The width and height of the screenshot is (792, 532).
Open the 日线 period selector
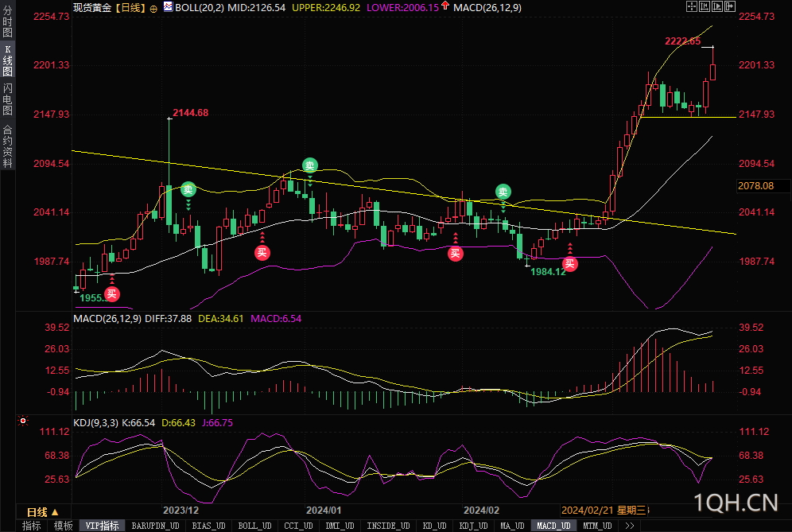42,512
